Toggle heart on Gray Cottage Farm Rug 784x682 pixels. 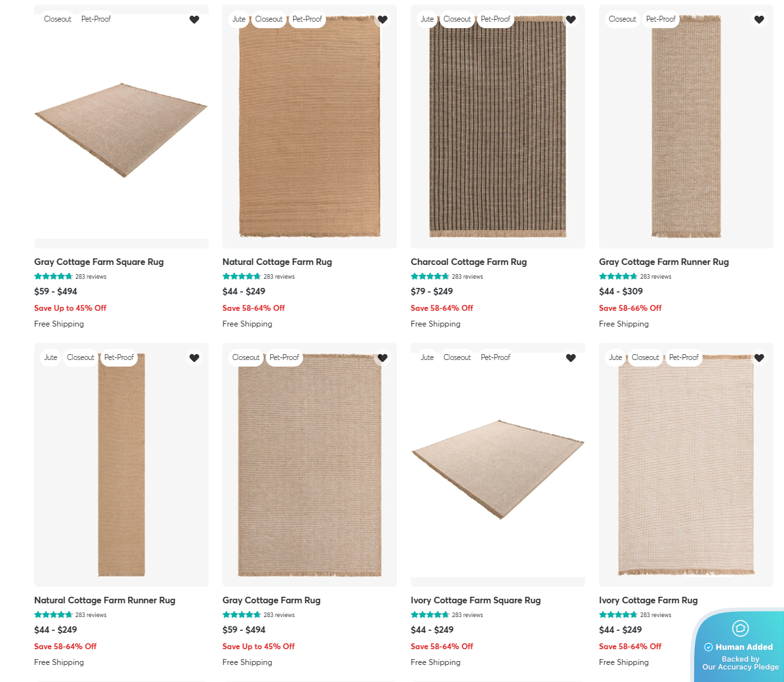(x=382, y=358)
